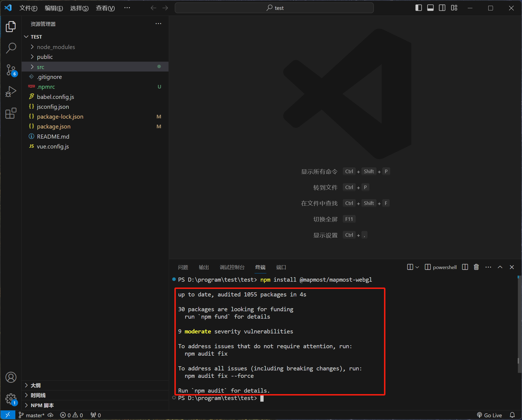The height and width of the screenshot is (420, 522).
Task: Click the master branch status item
Action: 32,415
